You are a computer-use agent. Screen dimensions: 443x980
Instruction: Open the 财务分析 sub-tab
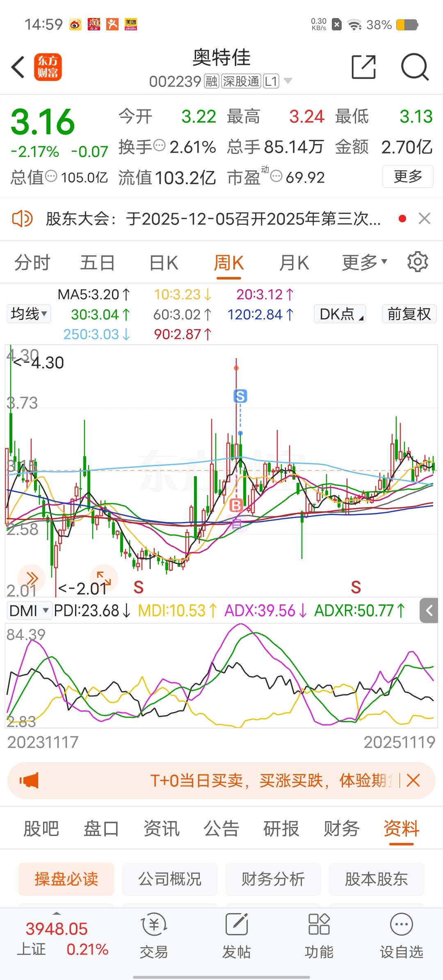pos(273,879)
